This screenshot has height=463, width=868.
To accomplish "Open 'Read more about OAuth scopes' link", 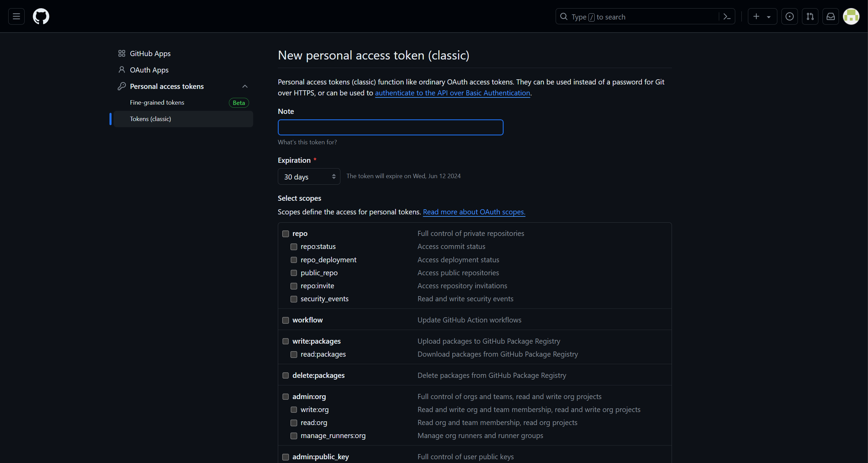I will [x=474, y=212].
